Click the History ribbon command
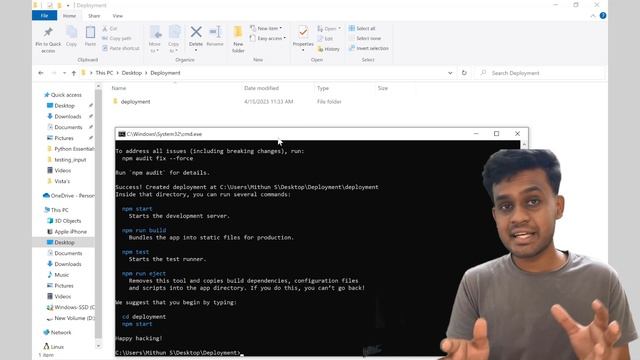The height and width of the screenshot is (360, 640). [329, 49]
